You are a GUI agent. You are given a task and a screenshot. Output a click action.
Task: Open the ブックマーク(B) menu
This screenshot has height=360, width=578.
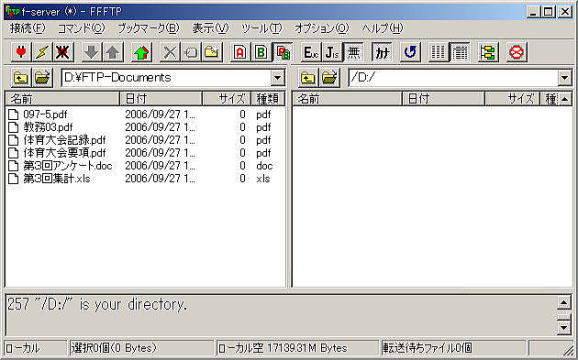click(148, 28)
